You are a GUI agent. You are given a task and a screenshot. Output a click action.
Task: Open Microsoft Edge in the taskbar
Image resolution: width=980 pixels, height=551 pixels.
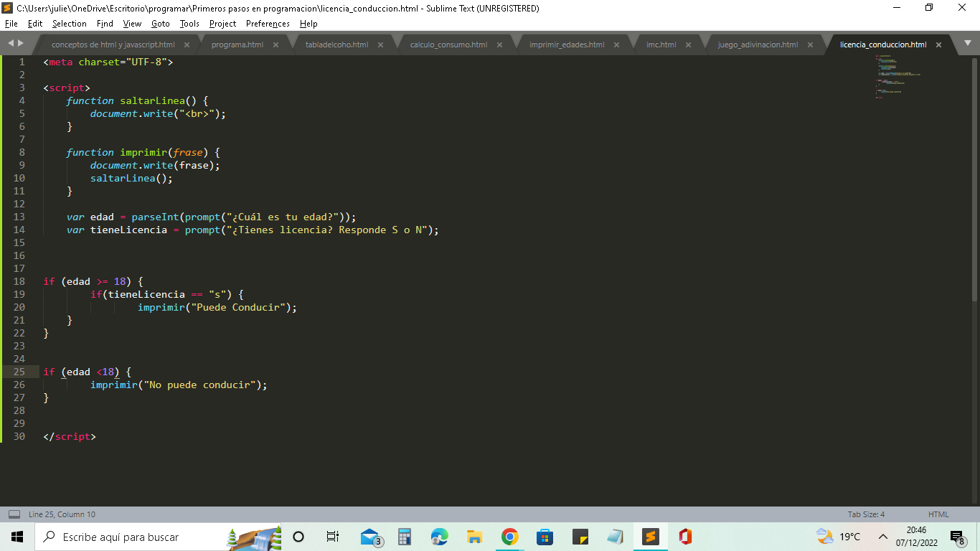click(440, 537)
